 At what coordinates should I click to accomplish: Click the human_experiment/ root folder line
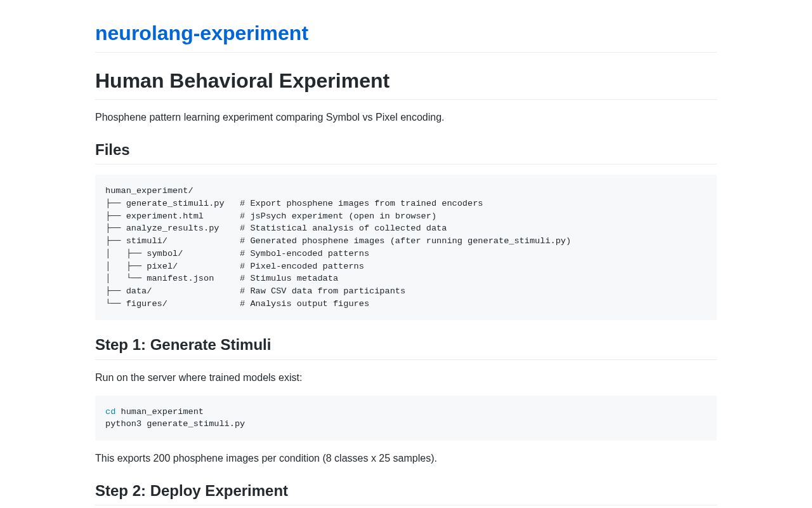coord(149,191)
